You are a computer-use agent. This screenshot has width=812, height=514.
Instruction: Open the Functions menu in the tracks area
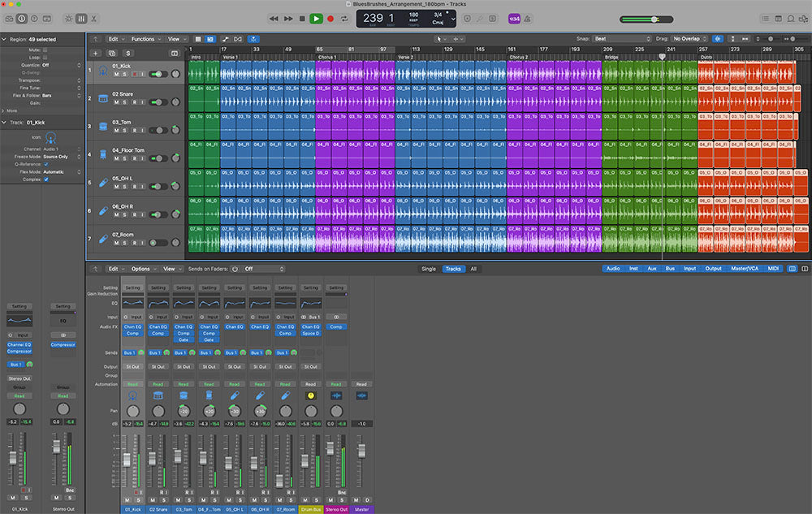click(144, 38)
